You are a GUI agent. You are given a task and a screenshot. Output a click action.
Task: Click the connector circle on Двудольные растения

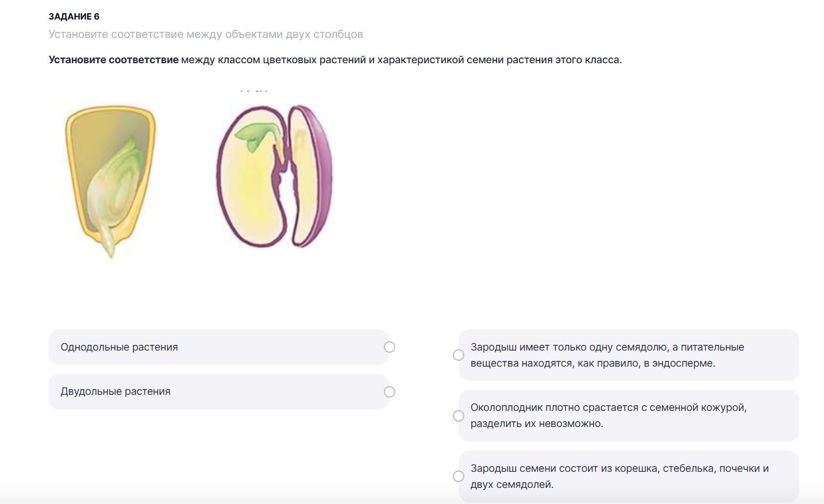pyautogui.click(x=390, y=392)
